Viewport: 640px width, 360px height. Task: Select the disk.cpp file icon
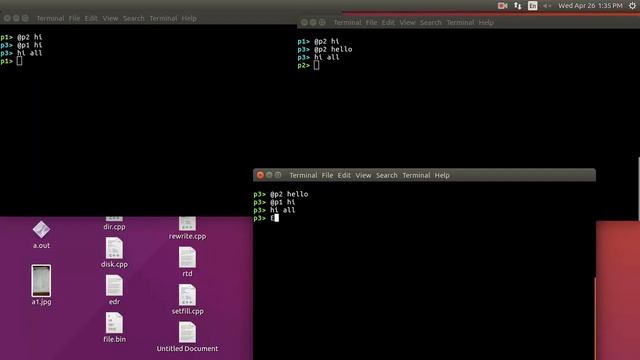[x=114, y=248]
